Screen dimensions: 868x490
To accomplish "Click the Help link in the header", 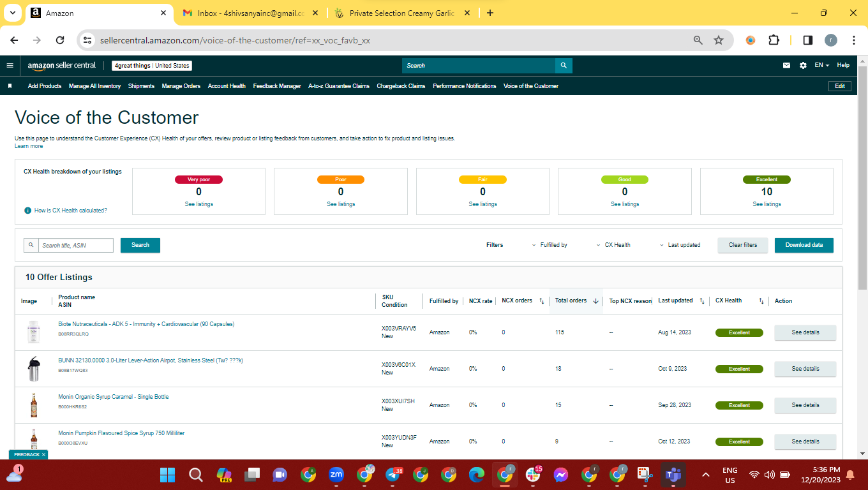I will (x=843, y=65).
